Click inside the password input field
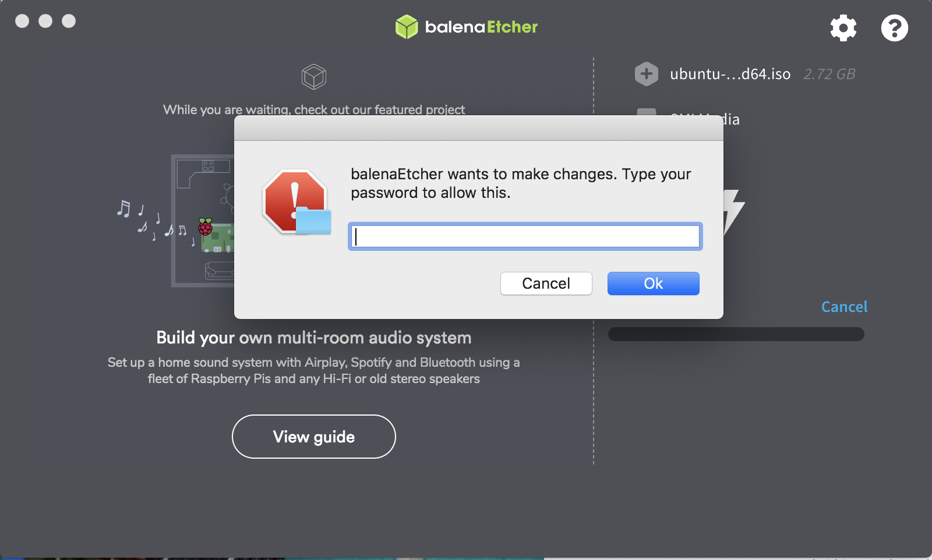The height and width of the screenshot is (560, 932). point(524,236)
